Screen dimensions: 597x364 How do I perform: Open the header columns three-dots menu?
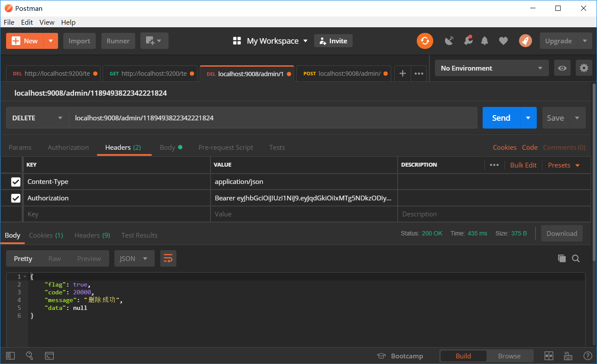tap(494, 165)
